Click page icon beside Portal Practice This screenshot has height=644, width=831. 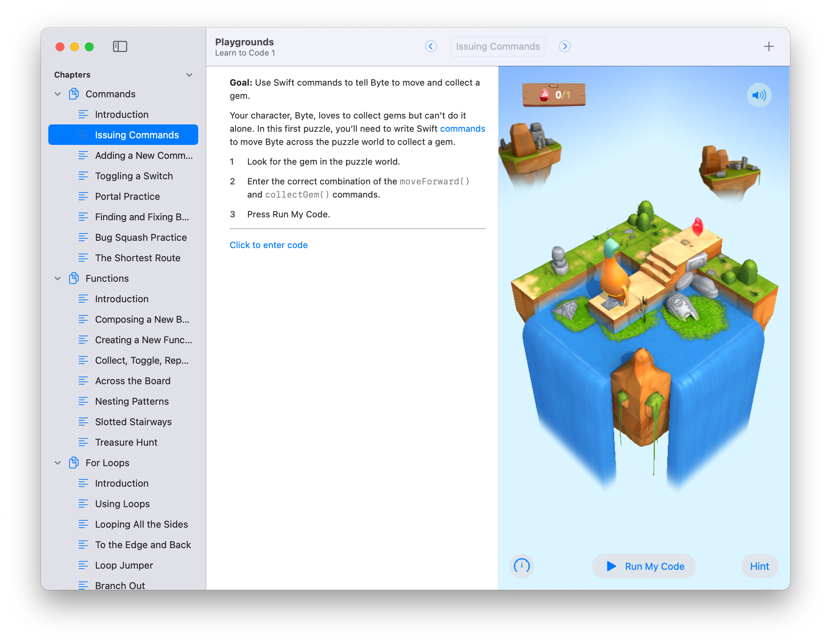click(x=83, y=196)
